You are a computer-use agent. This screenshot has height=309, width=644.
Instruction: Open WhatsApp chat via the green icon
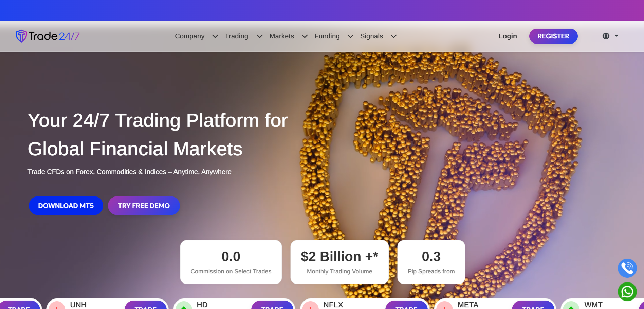pyautogui.click(x=627, y=292)
